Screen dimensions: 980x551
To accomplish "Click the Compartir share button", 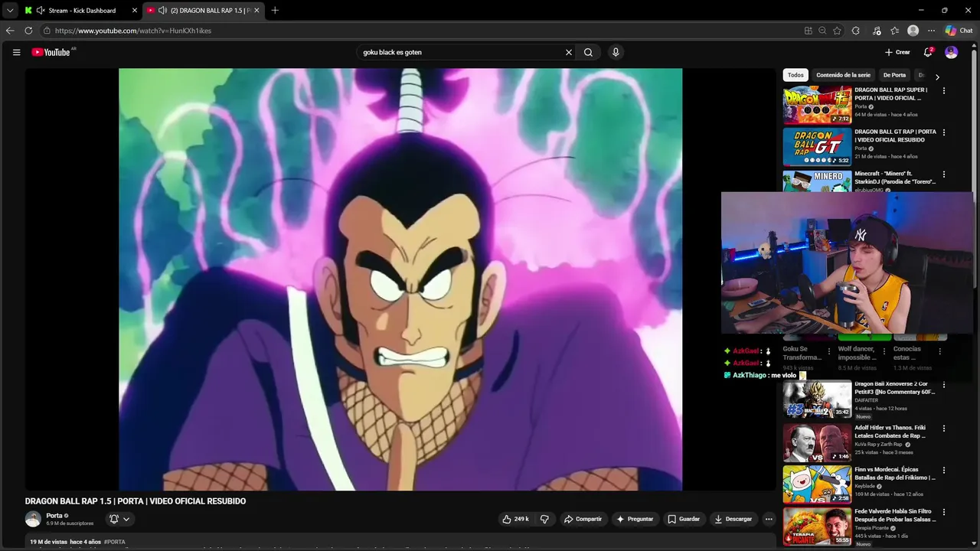I will (x=583, y=519).
